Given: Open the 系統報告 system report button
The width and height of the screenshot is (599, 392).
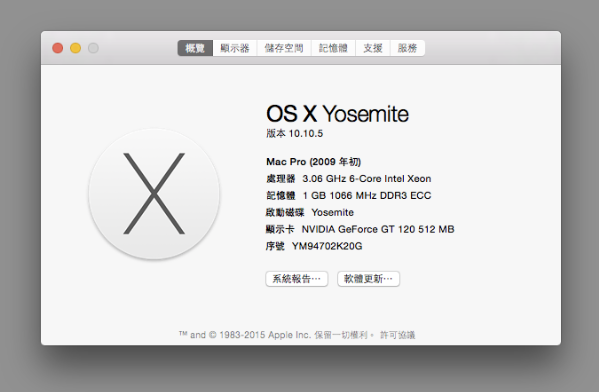Looking at the screenshot, I should [297, 279].
